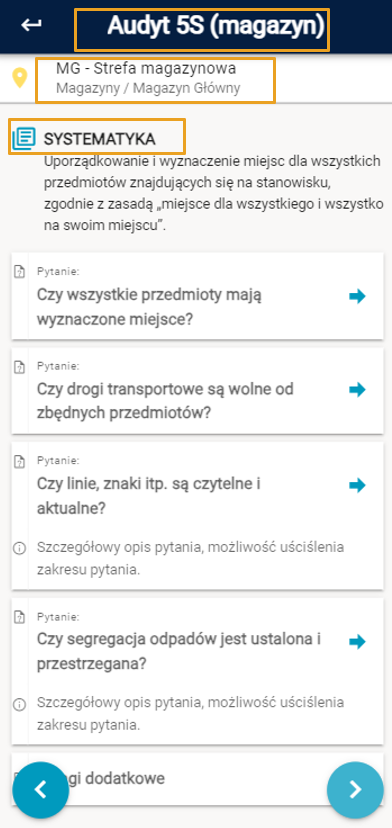Click info icon under lines and signs question
Screen dimensions: 392x828
pos(20,548)
